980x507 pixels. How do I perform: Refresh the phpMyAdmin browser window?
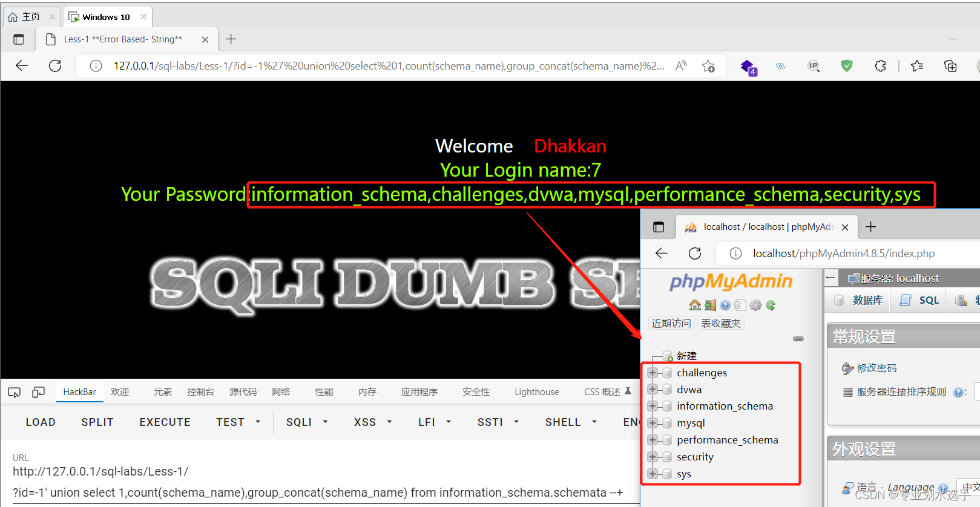point(695,253)
